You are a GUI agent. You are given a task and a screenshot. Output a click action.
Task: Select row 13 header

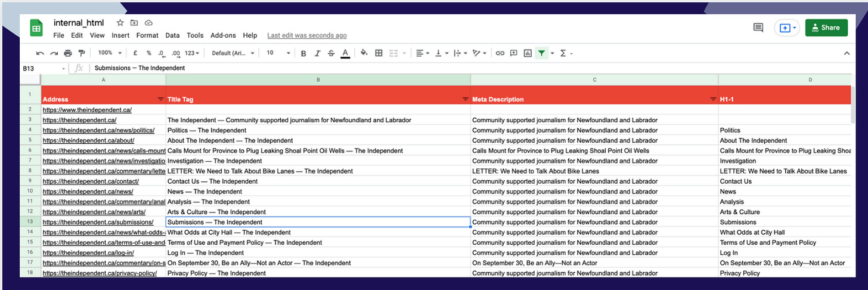(29, 222)
